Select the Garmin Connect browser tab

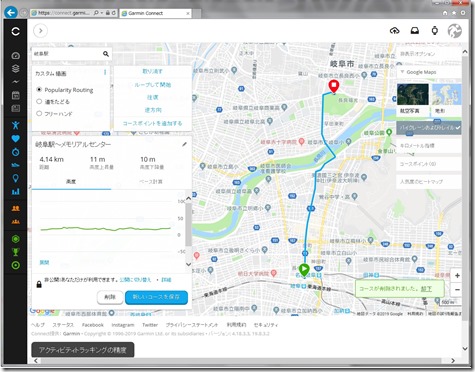tap(155, 13)
